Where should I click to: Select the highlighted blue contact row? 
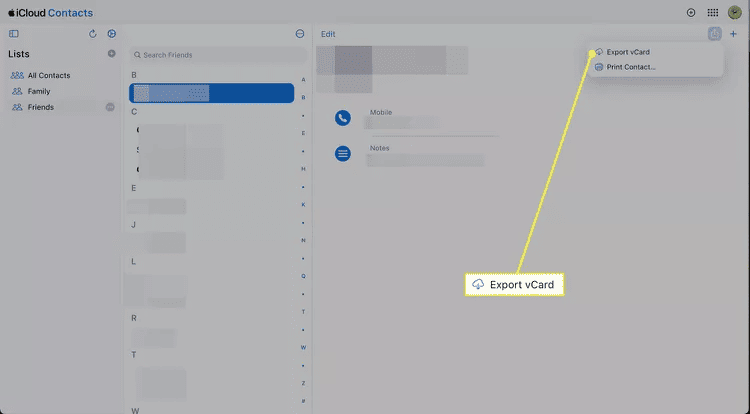tap(211, 93)
